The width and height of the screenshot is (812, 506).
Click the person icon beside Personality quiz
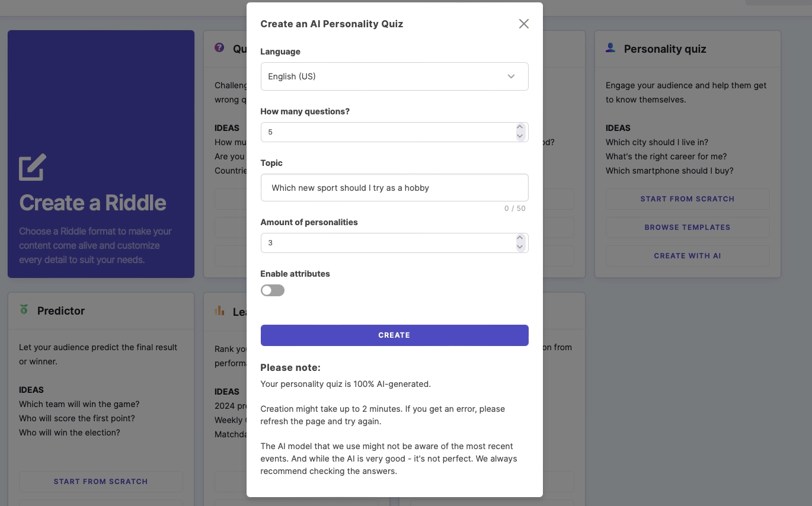pos(610,48)
